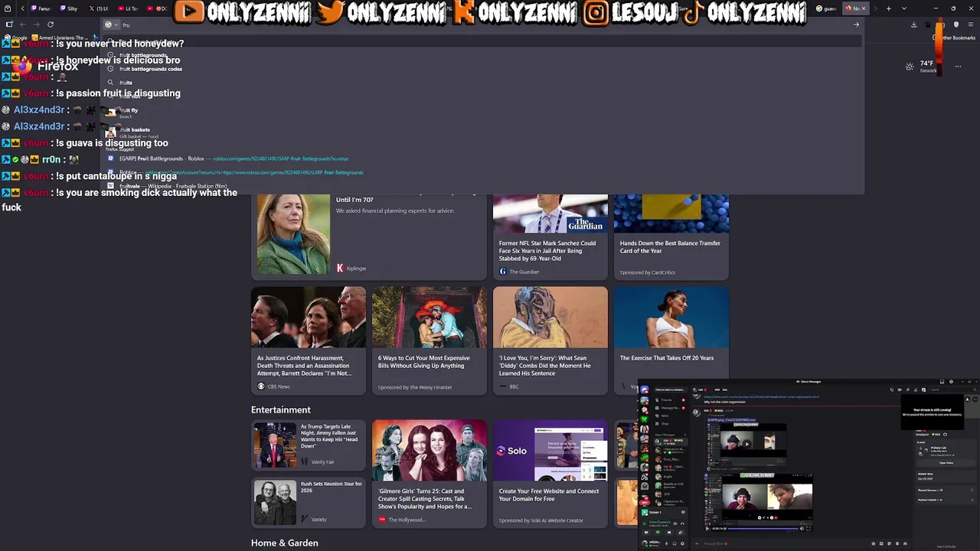Screen dimensions: 980x551
Task: Click View Full Profile in Discord
Action: point(946,546)
